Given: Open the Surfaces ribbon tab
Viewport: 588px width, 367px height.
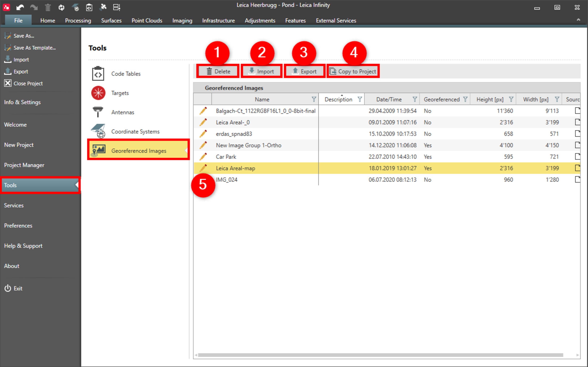Looking at the screenshot, I should point(111,21).
